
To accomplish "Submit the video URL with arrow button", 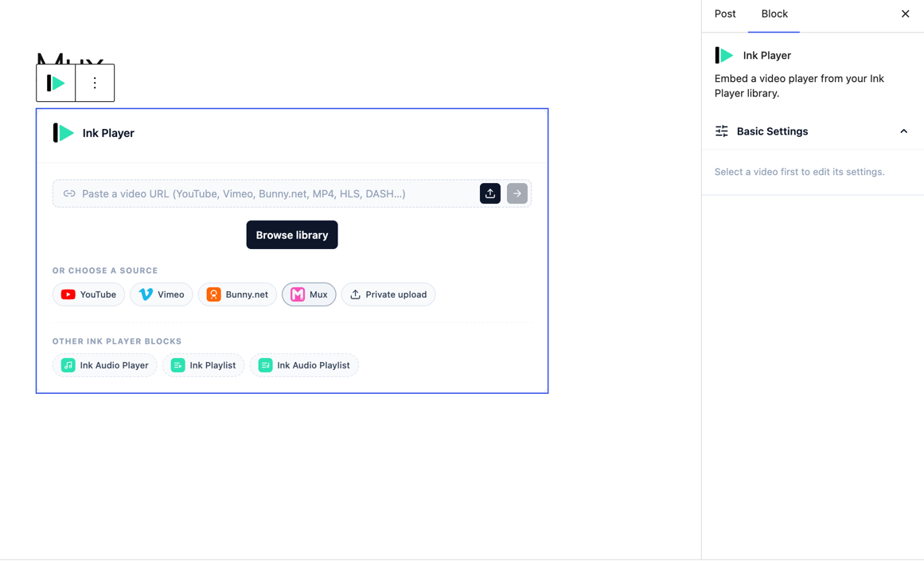I will (517, 193).
